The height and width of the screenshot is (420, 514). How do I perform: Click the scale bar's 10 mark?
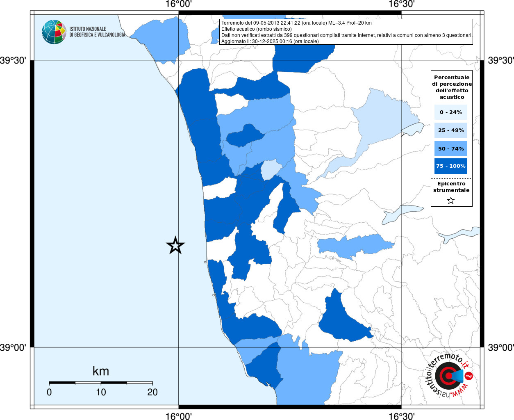(101, 392)
